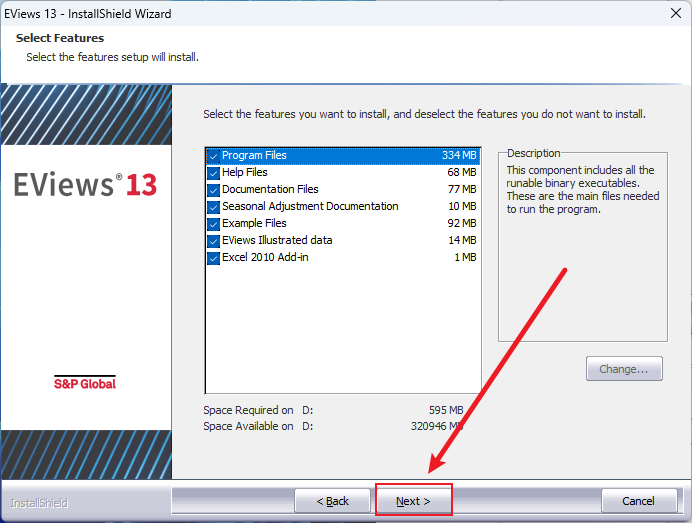Select the Excel 2010 Add-in label
The image size is (692, 523).
coord(265,257)
